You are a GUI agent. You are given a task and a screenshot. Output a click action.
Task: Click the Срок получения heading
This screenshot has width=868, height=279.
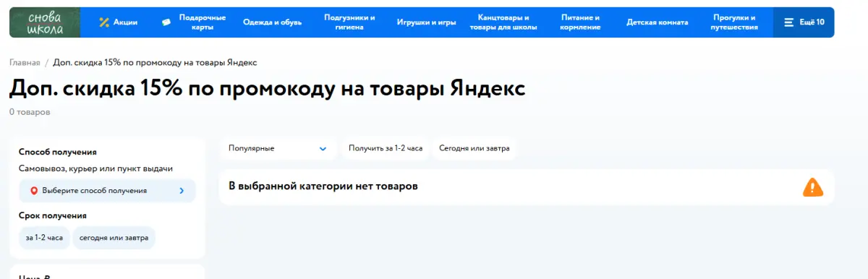tap(53, 215)
